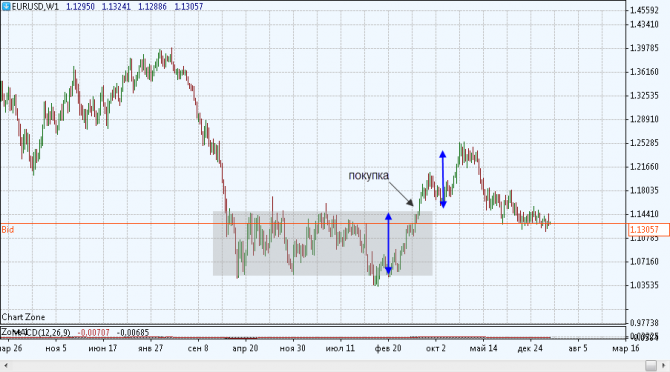The image size is (670, 372).
Task: Click the июн 17 date label
Action: point(103,349)
